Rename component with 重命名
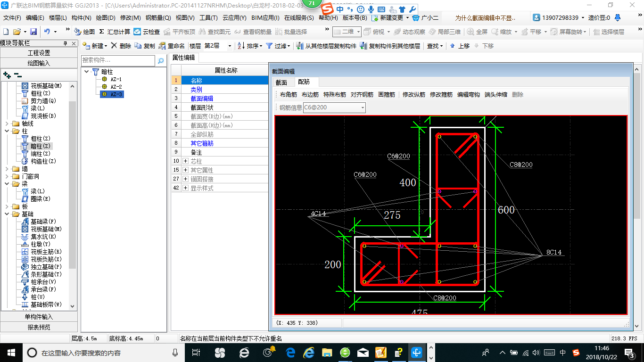644x362 pixels. coord(172,46)
